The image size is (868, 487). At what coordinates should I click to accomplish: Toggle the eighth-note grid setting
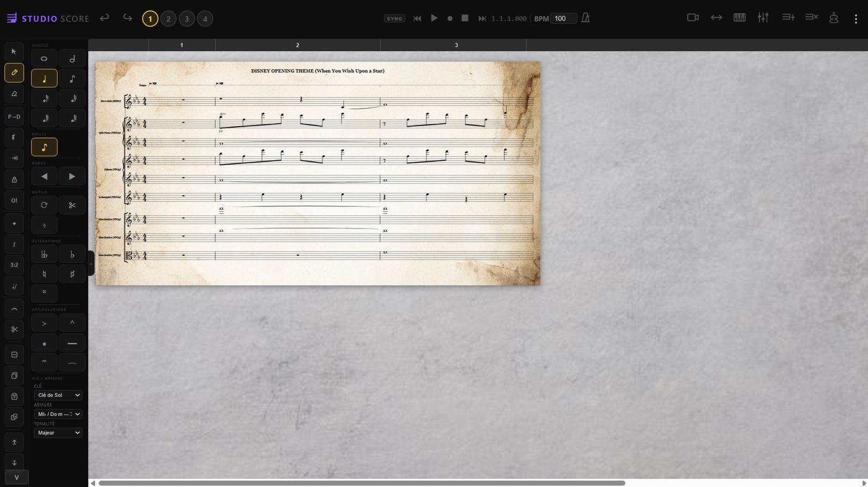pos(44,147)
